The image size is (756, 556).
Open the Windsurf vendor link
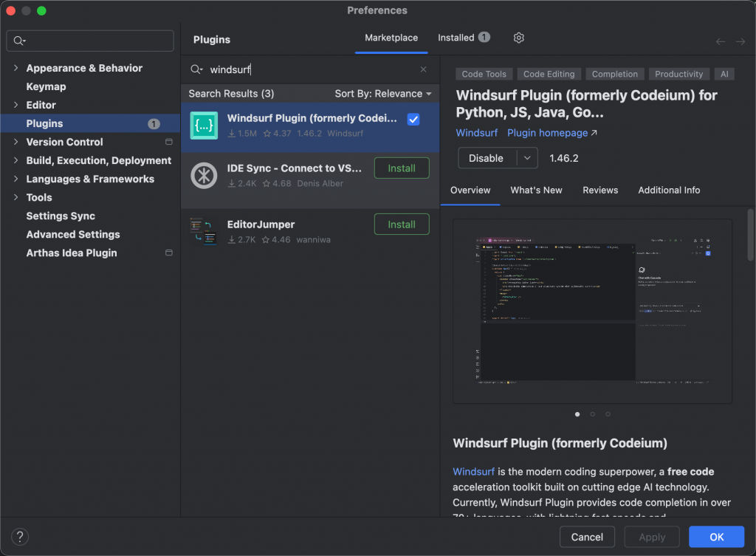tap(476, 133)
